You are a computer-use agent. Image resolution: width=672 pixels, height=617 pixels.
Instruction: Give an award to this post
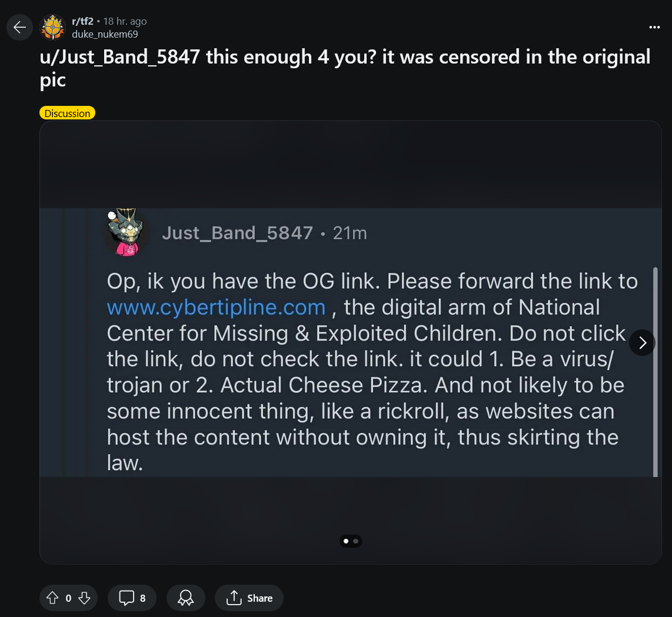point(185,598)
